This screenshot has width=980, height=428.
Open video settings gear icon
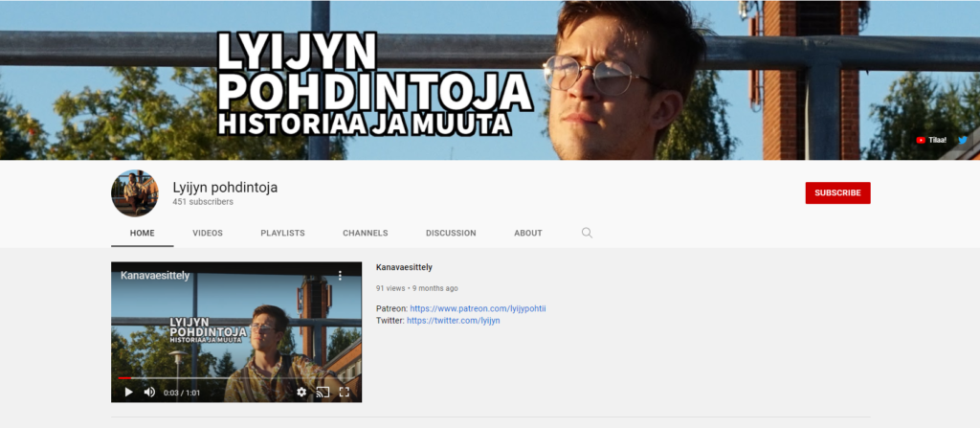pyautogui.click(x=301, y=392)
